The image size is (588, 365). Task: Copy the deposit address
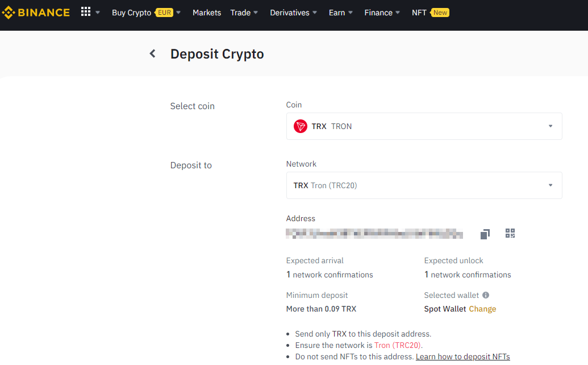485,234
